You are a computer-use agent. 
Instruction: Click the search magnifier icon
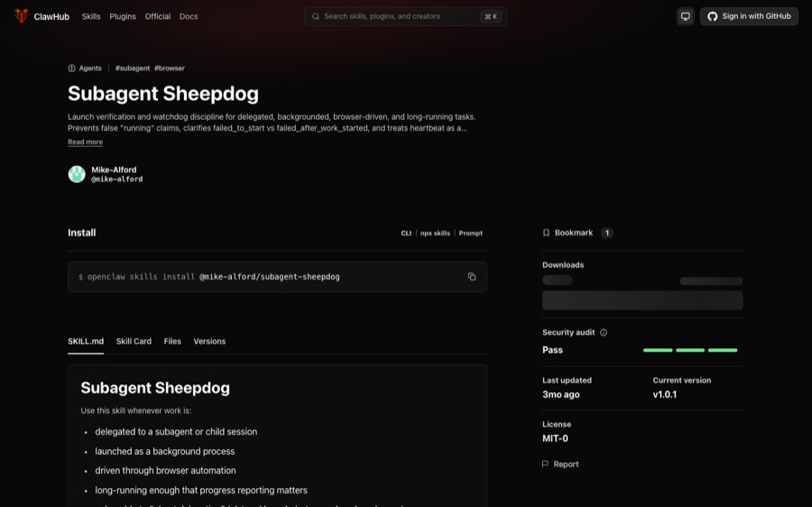tap(316, 16)
